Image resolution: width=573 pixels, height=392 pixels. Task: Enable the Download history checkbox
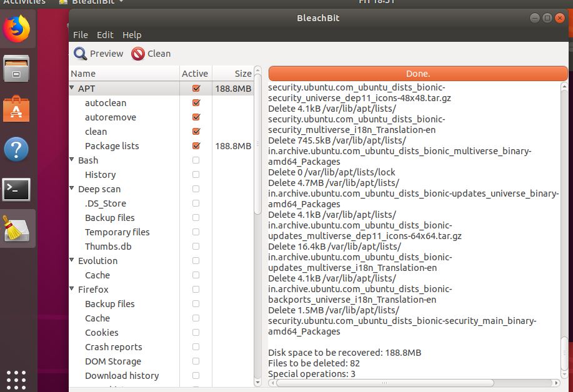click(x=196, y=375)
